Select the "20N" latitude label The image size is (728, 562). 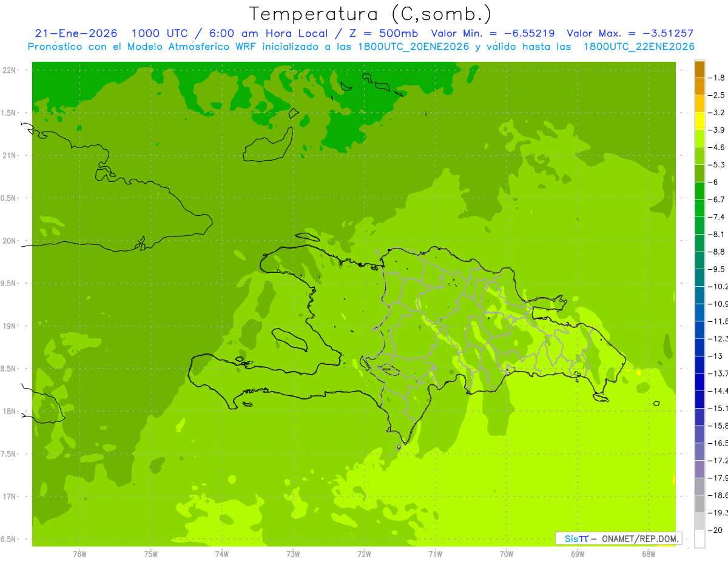click(9, 241)
